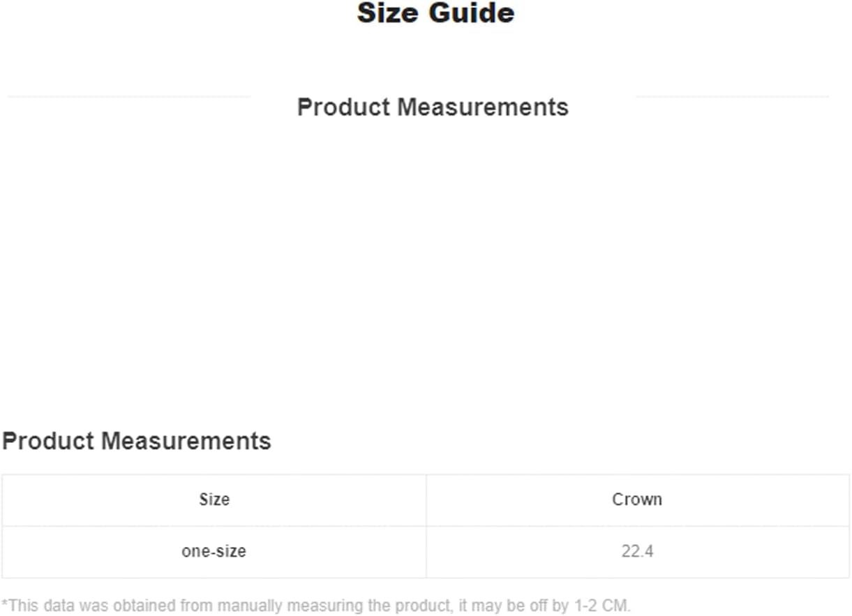
Task: Select the centered Product Measurements heading
Action: pyautogui.click(x=433, y=107)
